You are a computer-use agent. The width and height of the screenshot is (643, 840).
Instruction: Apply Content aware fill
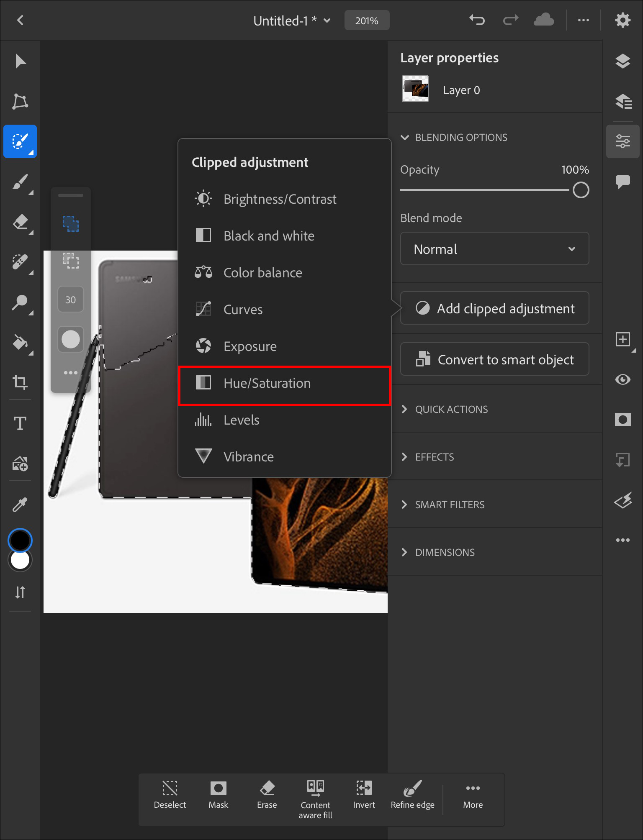click(316, 800)
